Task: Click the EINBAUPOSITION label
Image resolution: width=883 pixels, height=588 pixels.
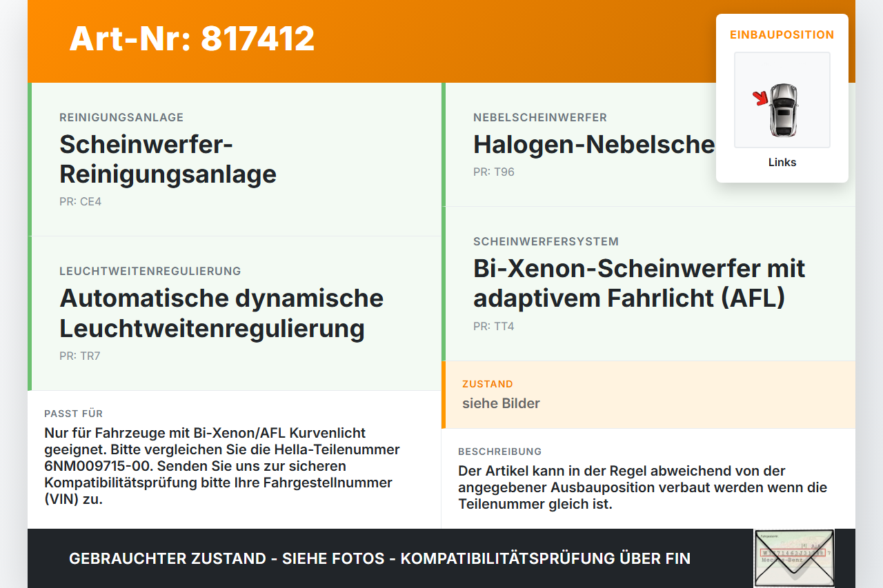Action: (x=782, y=34)
